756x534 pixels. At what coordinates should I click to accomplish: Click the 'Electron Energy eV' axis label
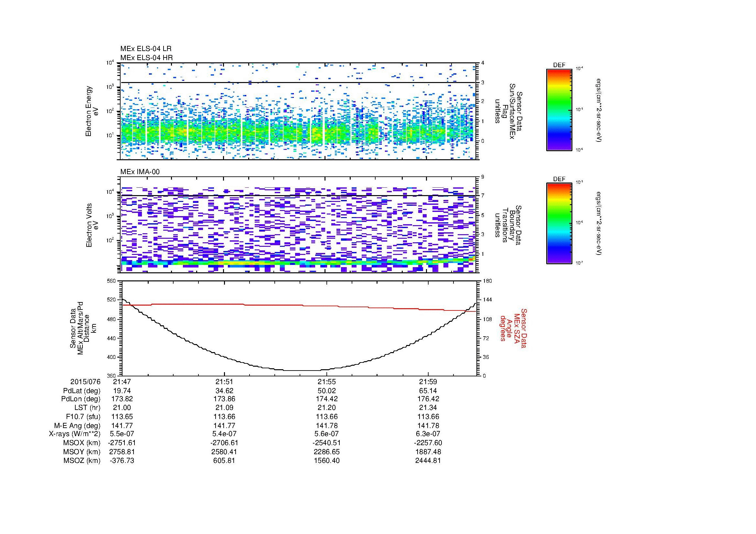tap(92, 111)
